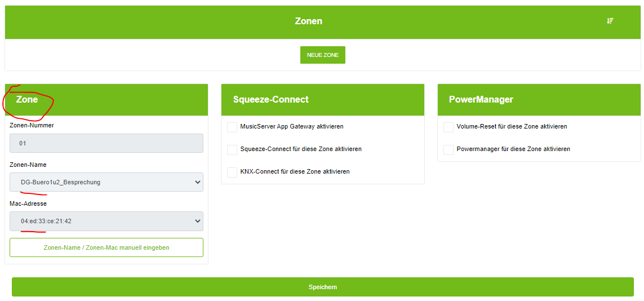
Task: Tick the Powermanager activation checkbox
Action: click(x=448, y=149)
